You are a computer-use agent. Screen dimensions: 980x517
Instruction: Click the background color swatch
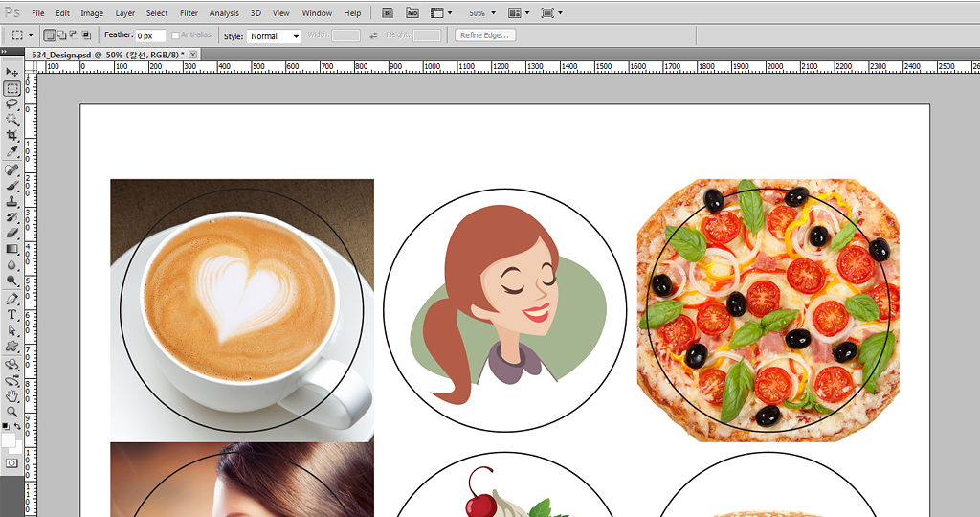17,449
